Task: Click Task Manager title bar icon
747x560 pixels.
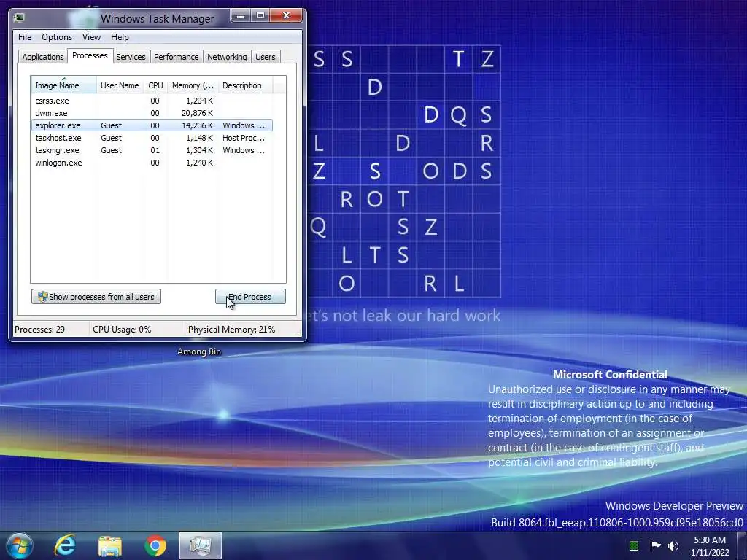Action: click(x=19, y=18)
